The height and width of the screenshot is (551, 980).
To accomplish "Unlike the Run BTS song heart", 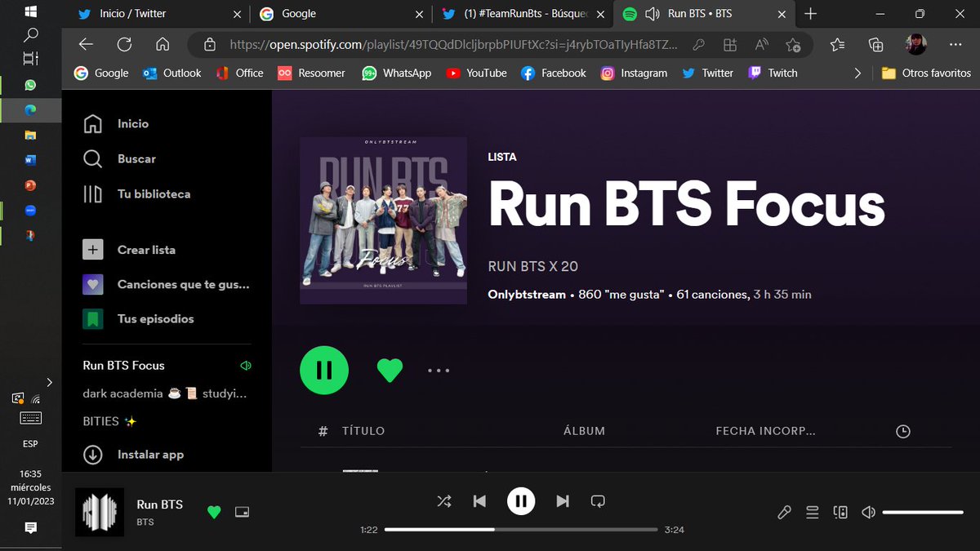I will point(214,512).
